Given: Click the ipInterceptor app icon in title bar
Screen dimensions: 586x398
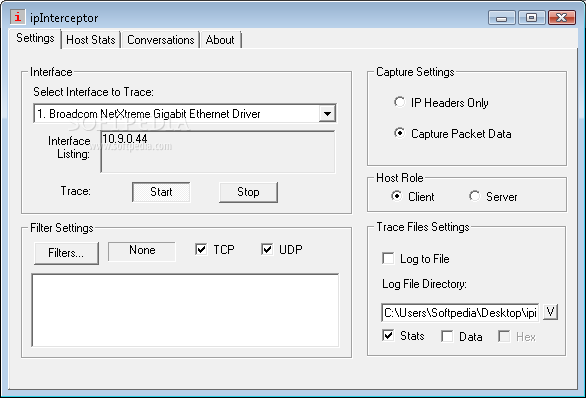Looking at the screenshot, I should pyautogui.click(x=17, y=17).
